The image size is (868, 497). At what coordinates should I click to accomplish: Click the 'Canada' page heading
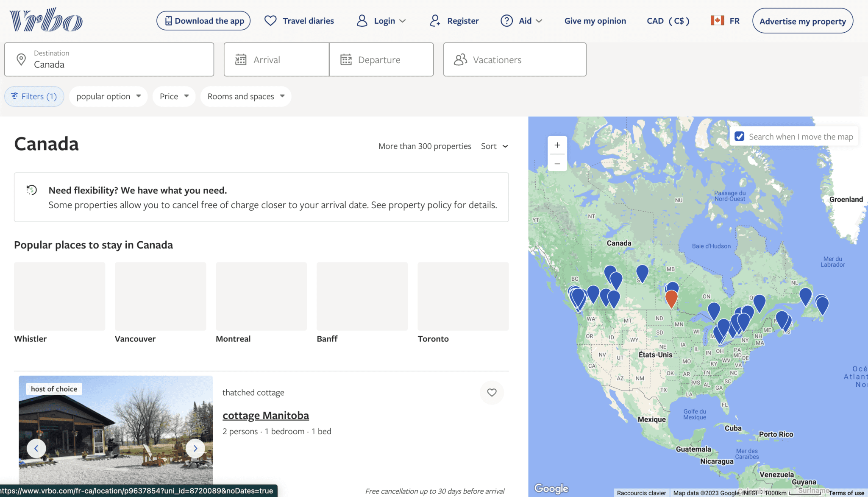47,144
